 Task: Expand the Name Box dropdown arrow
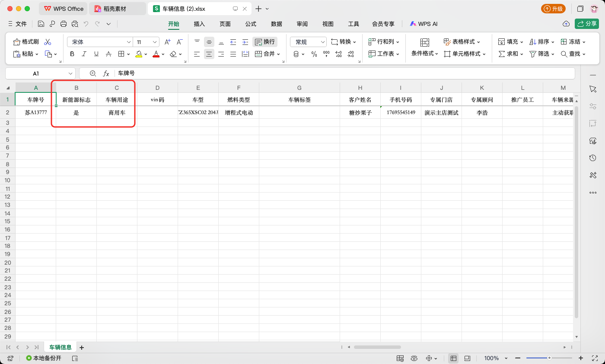(x=70, y=74)
